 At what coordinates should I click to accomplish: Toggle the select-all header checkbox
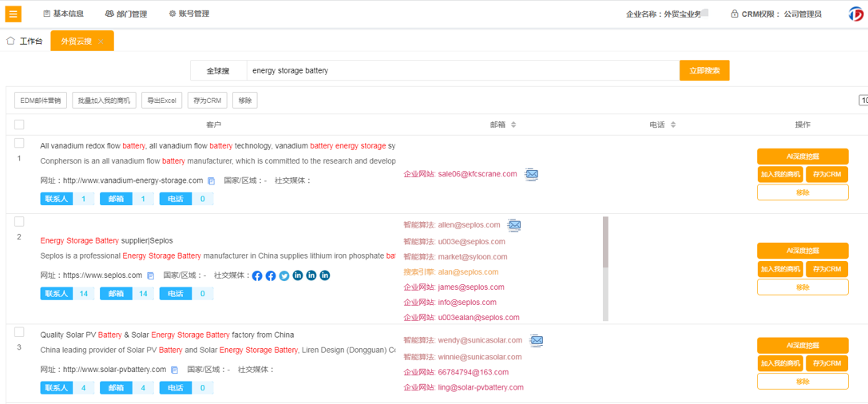coord(19,125)
